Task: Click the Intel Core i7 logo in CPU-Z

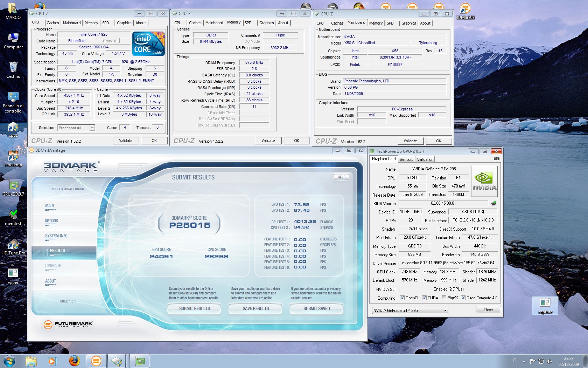Action: [x=148, y=43]
